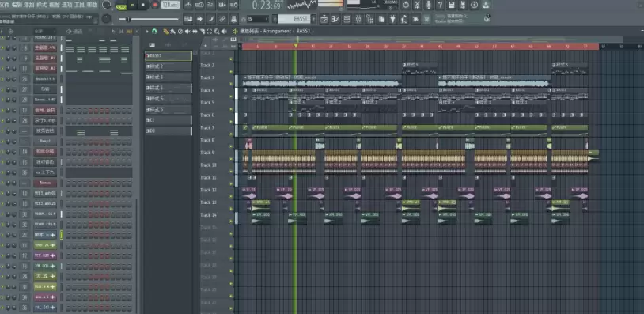Select the playlist magnet snap icon
The width and height of the screenshot is (644, 314).
[x=154, y=31]
